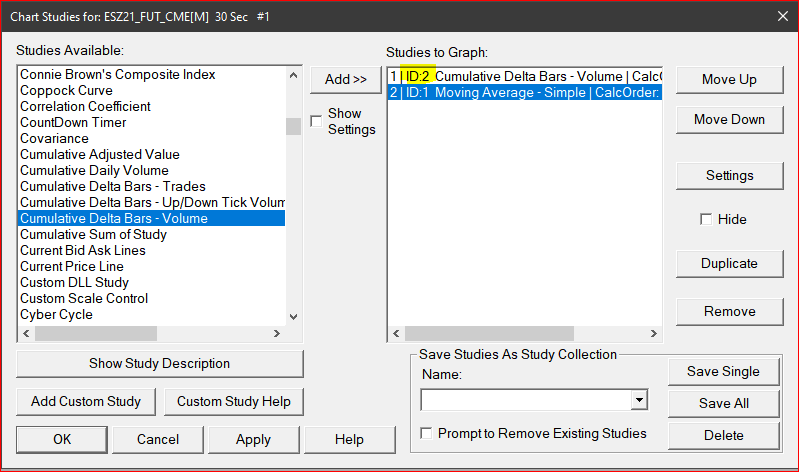799x472 pixels.
Task: Duplicate the selected study
Action: 729,263
